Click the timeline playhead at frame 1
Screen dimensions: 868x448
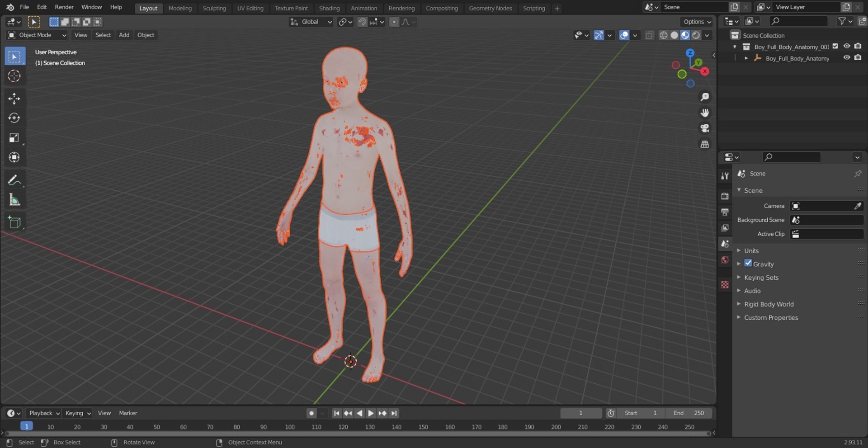27,426
